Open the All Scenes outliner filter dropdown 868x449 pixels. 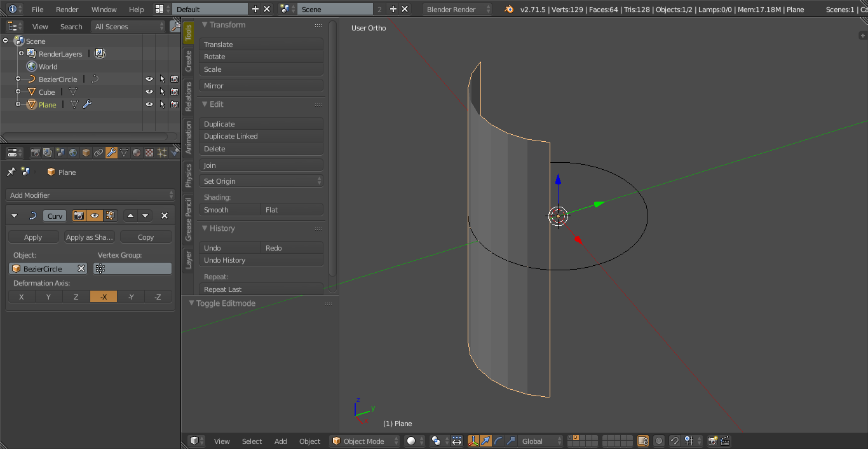pyautogui.click(x=128, y=26)
